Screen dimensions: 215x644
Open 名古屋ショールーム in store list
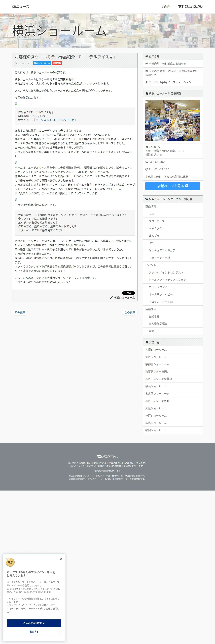coord(173,394)
